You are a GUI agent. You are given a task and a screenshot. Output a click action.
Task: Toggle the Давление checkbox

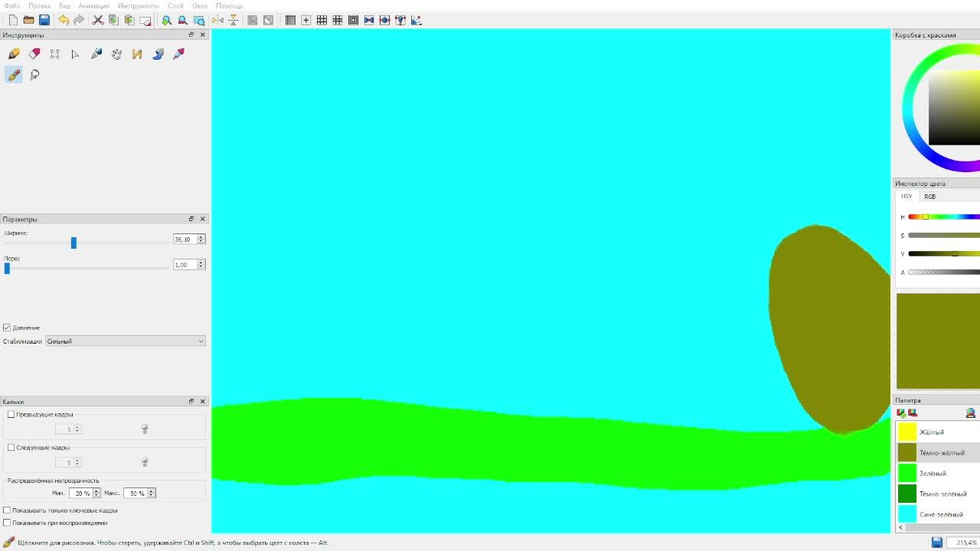pos(7,328)
